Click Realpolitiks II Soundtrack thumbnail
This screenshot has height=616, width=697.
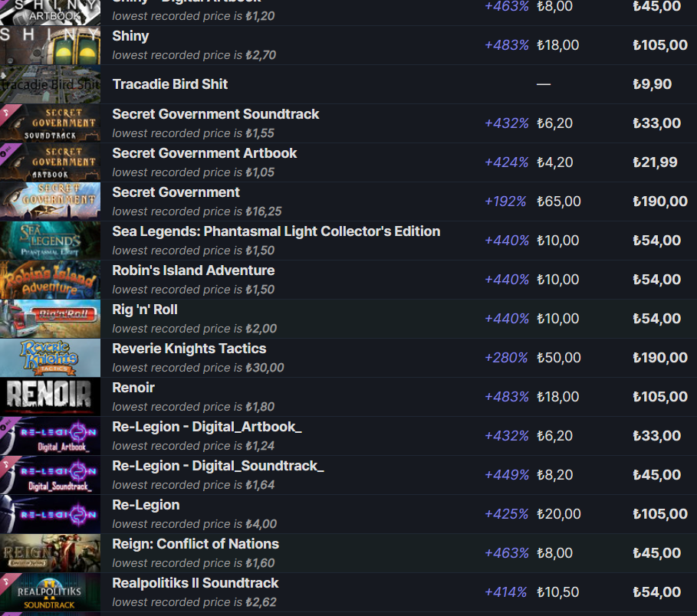tap(51, 592)
